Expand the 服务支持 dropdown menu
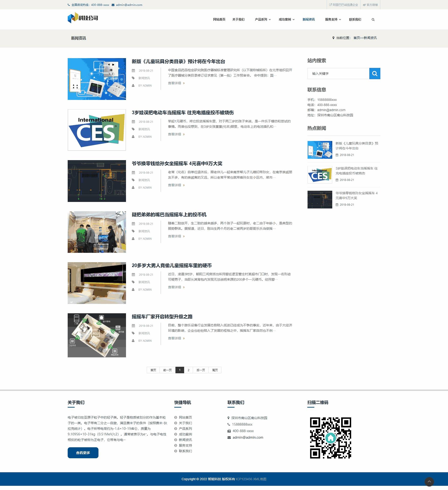Viewport: 448px width, 490px height. click(333, 19)
